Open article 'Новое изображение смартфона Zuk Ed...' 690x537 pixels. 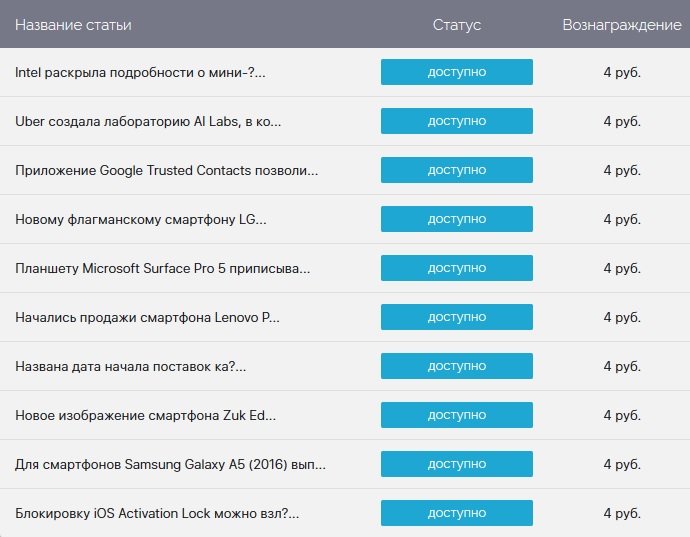point(146,415)
